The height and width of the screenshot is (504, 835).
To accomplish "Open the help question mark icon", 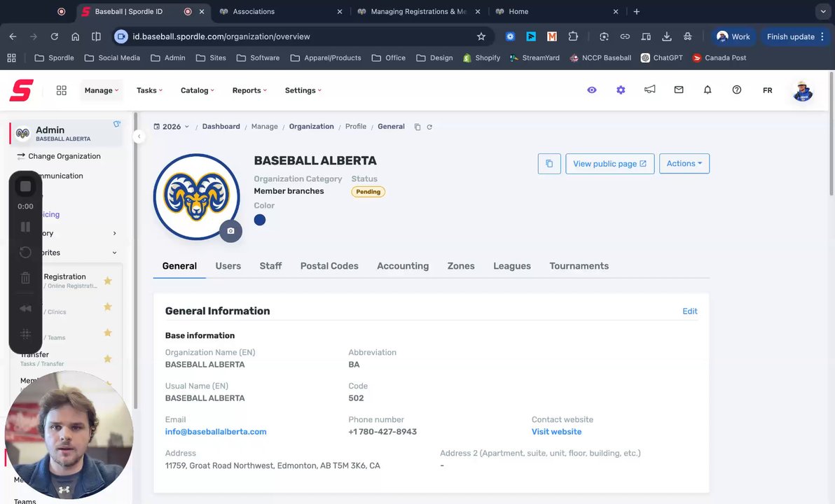I will [x=736, y=90].
